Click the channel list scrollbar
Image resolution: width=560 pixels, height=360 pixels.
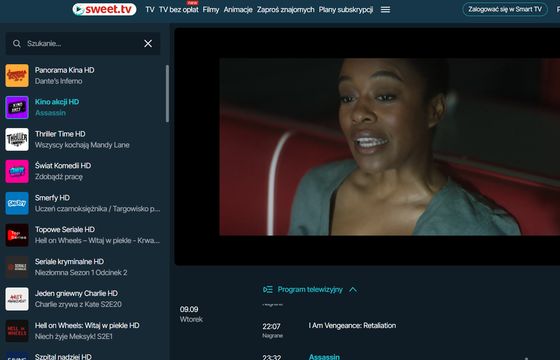[167, 94]
